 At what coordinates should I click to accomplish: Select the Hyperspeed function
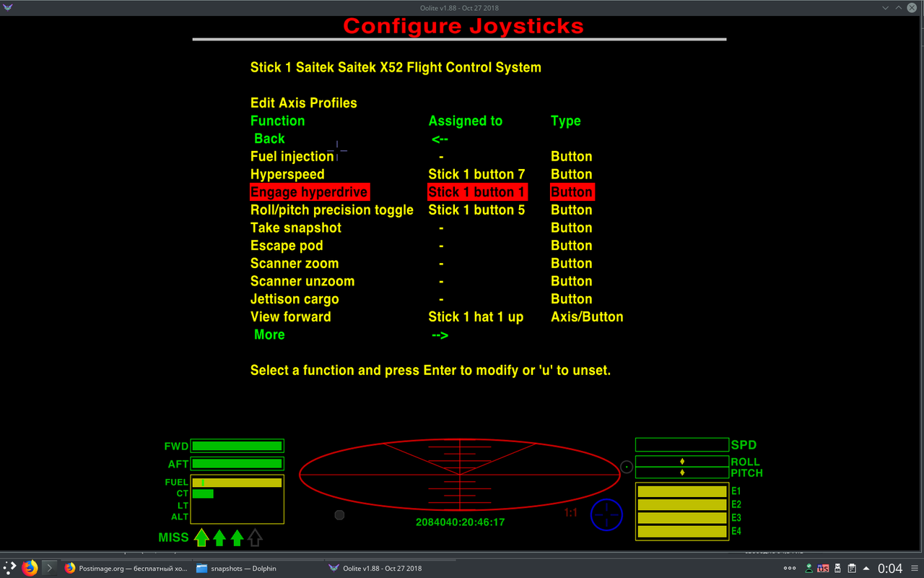pos(287,174)
